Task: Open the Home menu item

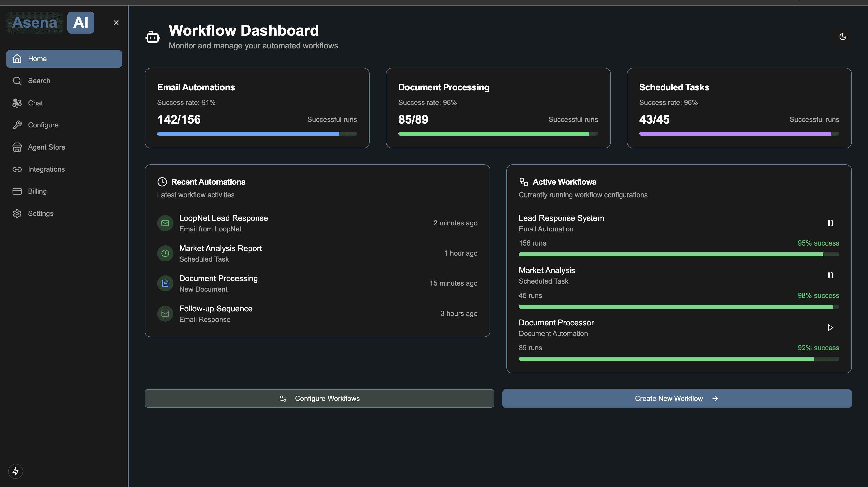Action: click(x=64, y=59)
